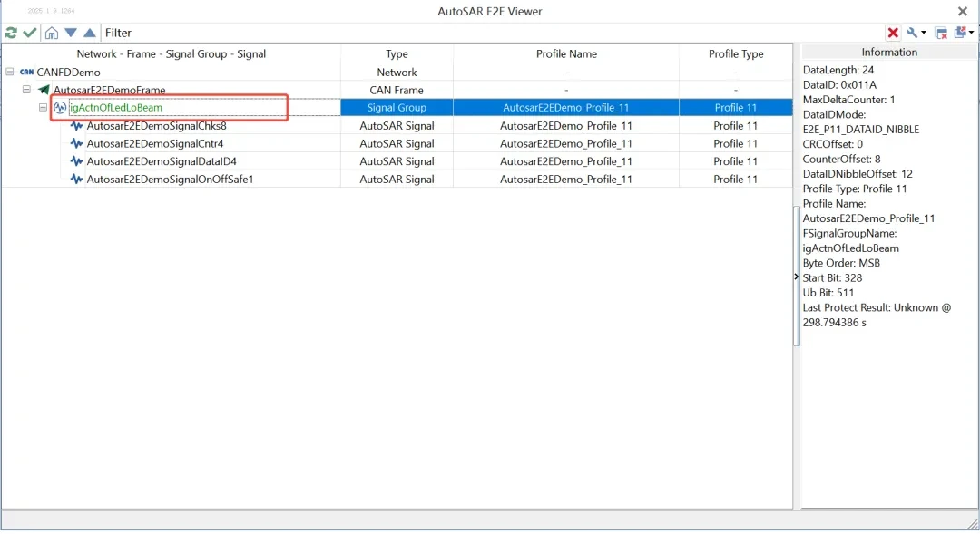Click the 'Start Bit: 328' information line
This screenshot has height=534, width=980.
[832, 278]
